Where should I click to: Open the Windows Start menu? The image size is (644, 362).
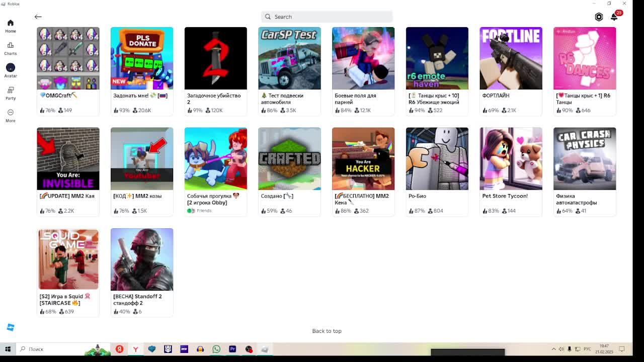[x=8, y=349]
